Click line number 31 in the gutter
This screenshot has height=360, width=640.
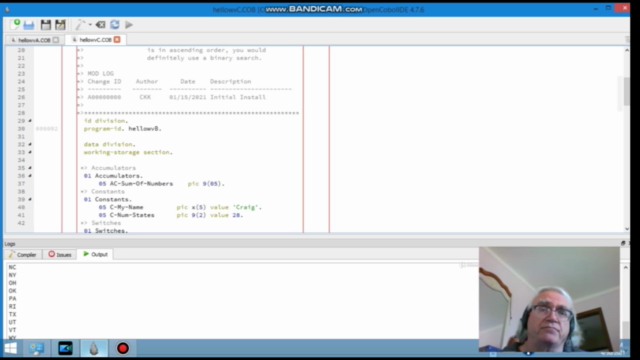pyautogui.click(x=21, y=136)
